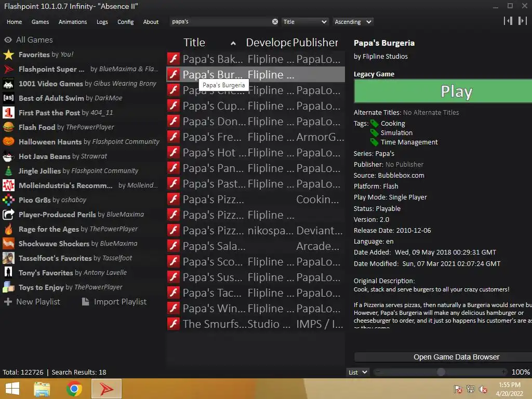The height and width of the screenshot is (399, 532).
Task: Open the Config tab
Action: [x=126, y=22]
